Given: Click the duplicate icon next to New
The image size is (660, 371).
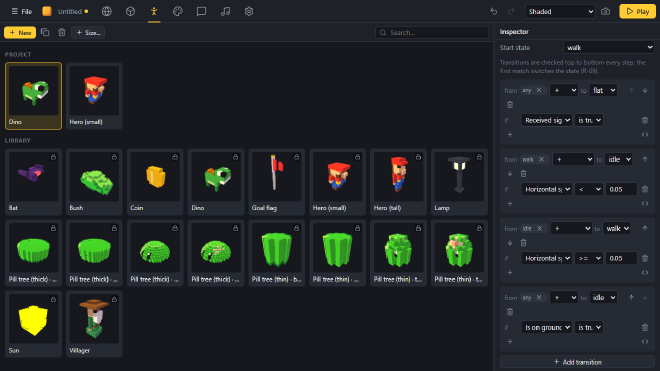Looking at the screenshot, I should click(x=45, y=32).
